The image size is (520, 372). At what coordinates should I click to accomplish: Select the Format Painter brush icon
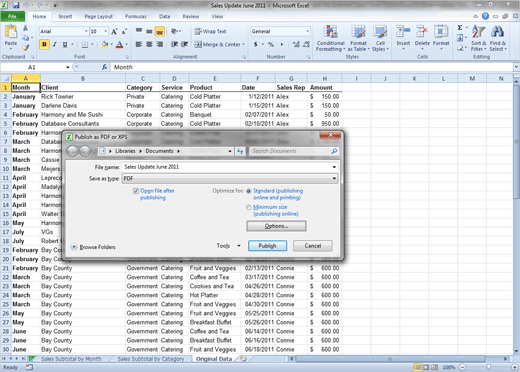click(25, 48)
